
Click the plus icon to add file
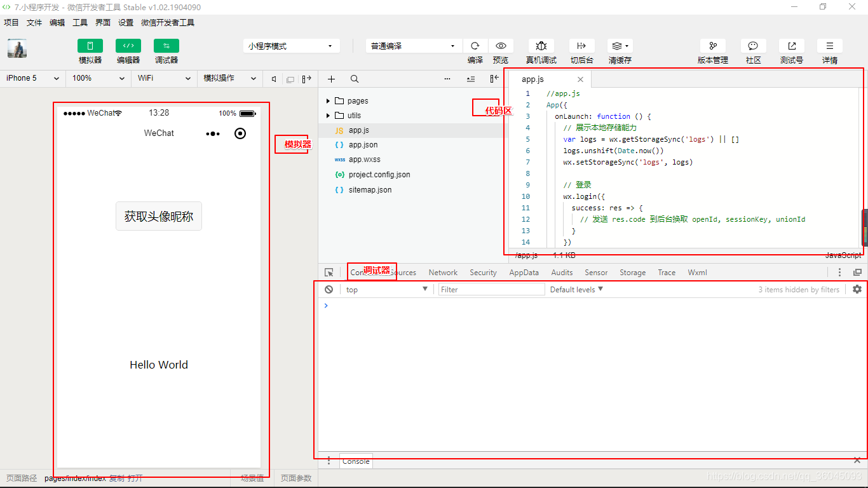331,79
